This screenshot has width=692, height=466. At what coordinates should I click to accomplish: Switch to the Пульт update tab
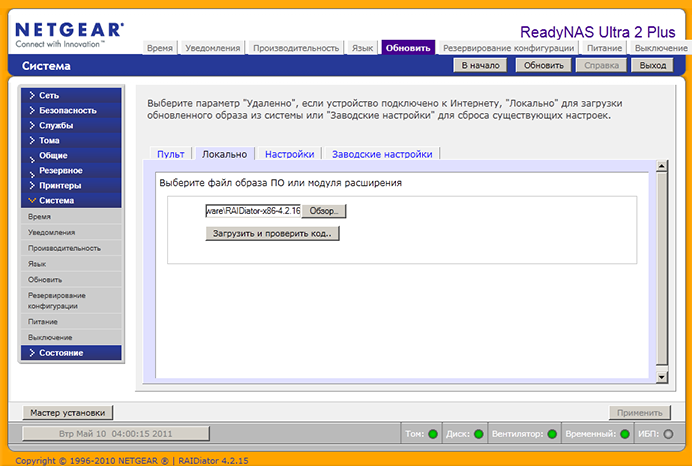pos(171,154)
